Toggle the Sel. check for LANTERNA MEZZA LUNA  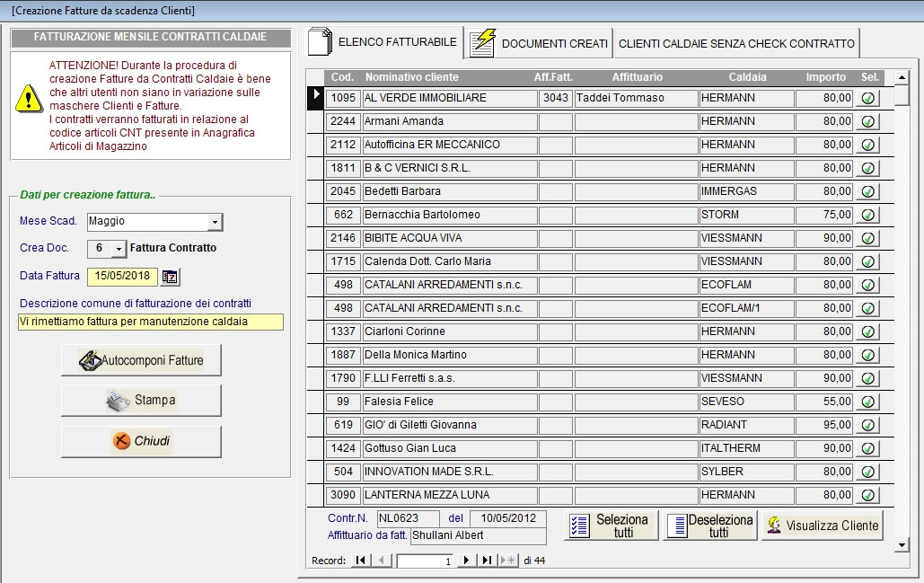868,495
